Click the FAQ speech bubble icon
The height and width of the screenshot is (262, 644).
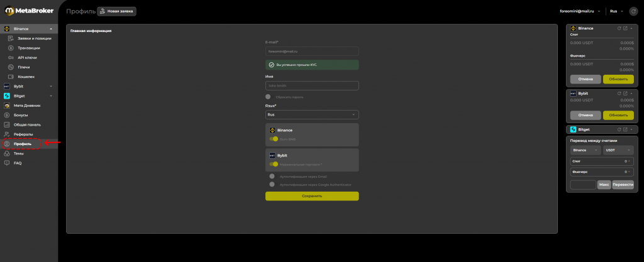(6, 163)
